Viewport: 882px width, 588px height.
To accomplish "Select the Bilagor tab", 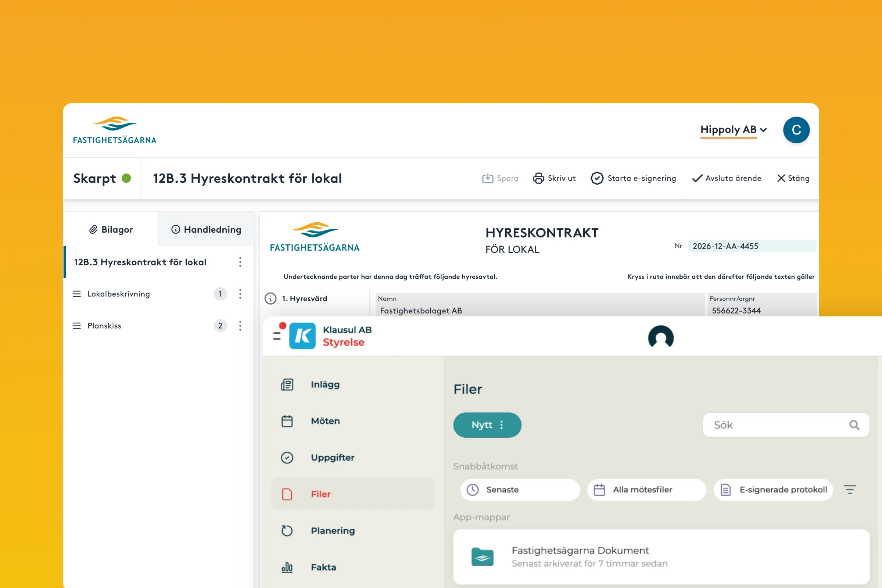I will coord(111,229).
